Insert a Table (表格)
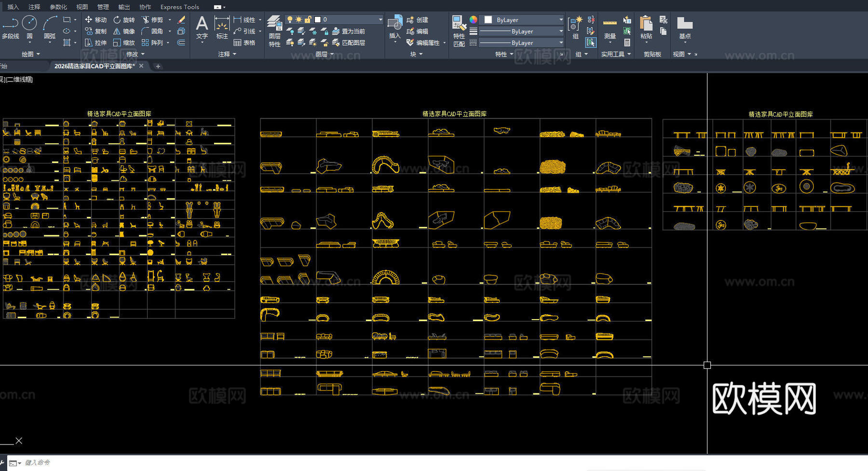The image size is (868, 471). [x=244, y=42]
